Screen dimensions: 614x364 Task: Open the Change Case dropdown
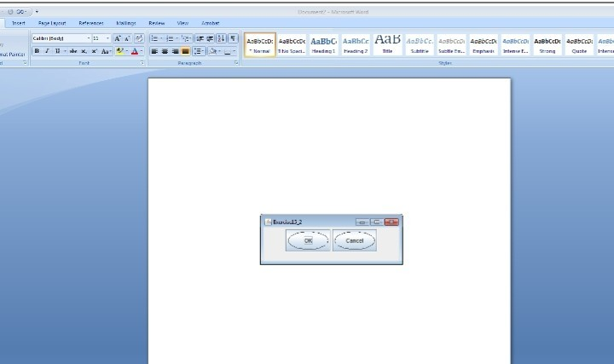pos(106,51)
